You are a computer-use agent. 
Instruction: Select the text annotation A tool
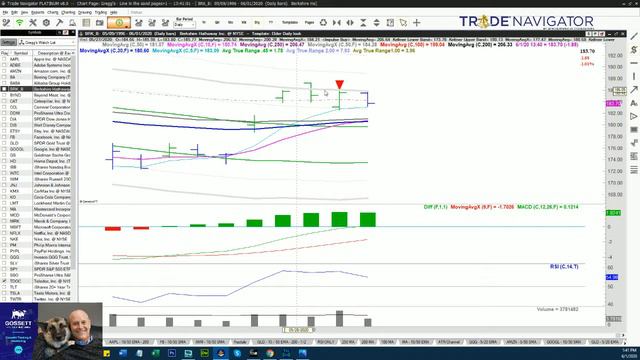634,103
